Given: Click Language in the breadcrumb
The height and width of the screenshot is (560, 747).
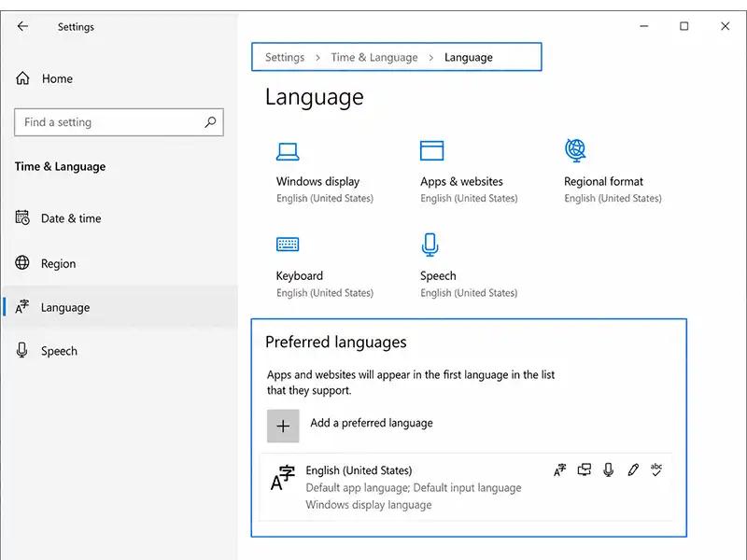Looking at the screenshot, I should [x=469, y=57].
